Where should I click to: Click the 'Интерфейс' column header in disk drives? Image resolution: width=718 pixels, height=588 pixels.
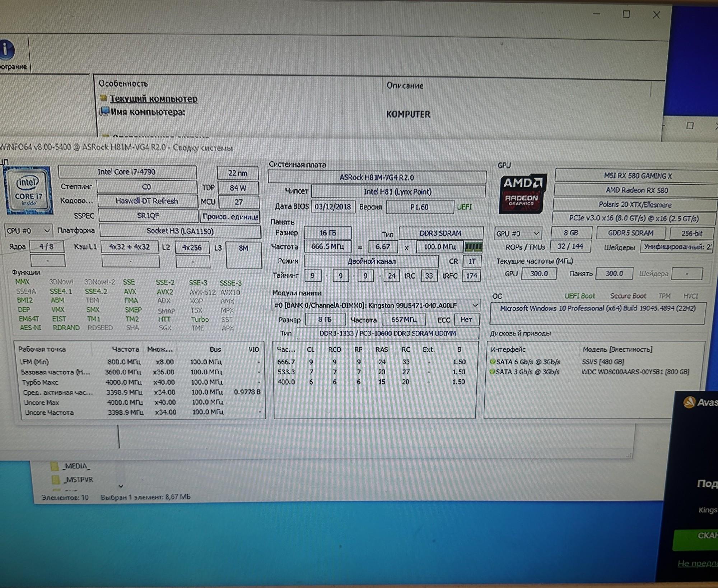(508, 349)
